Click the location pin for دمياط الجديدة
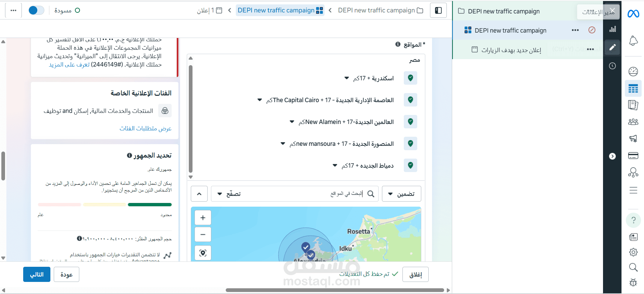The height and width of the screenshot is (294, 644). [x=411, y=165]
